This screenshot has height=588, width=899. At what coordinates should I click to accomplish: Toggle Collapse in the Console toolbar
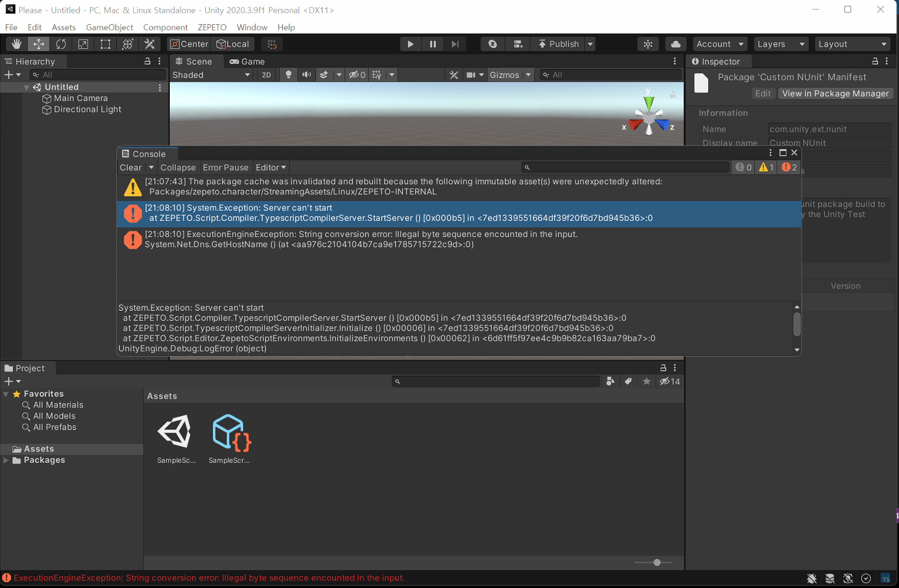[x=178, y=167]
